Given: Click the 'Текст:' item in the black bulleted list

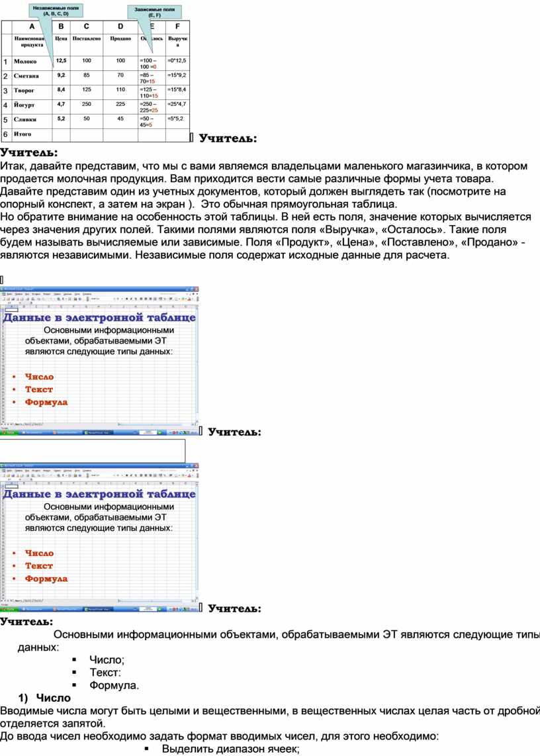Looking at the screenshot, I should [105, 672].
